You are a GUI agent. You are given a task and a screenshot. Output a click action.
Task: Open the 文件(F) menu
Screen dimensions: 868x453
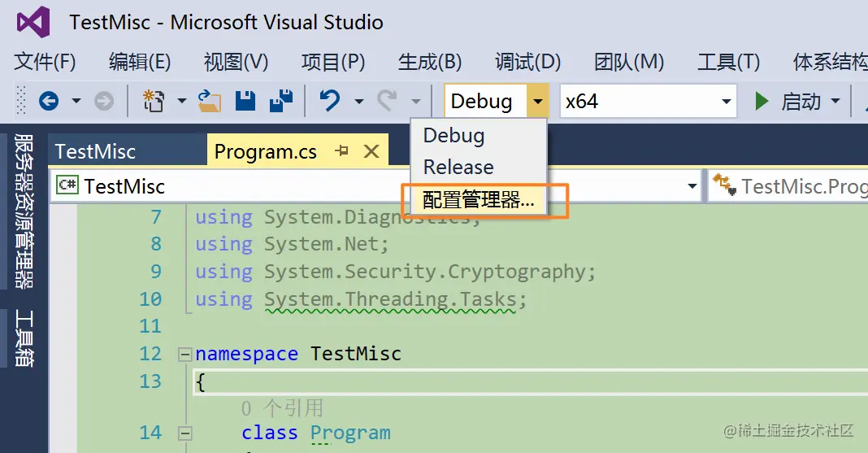[45, 62]
